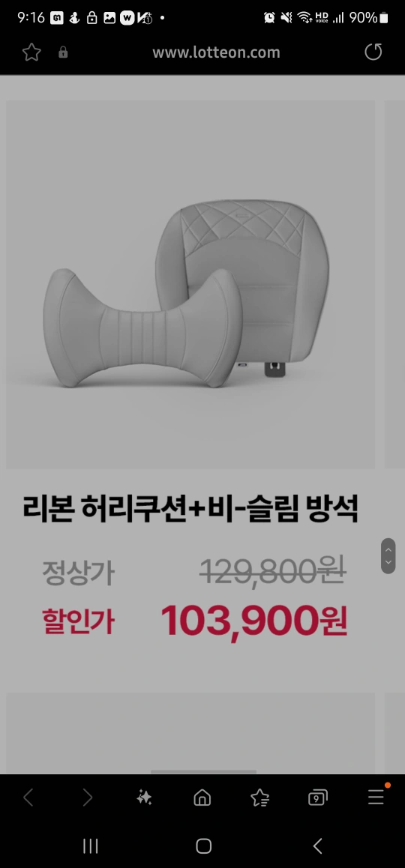The width and height of the screenshot is (405, 868).
Task: Open Android recent apps button
Action: click(90, 846)
